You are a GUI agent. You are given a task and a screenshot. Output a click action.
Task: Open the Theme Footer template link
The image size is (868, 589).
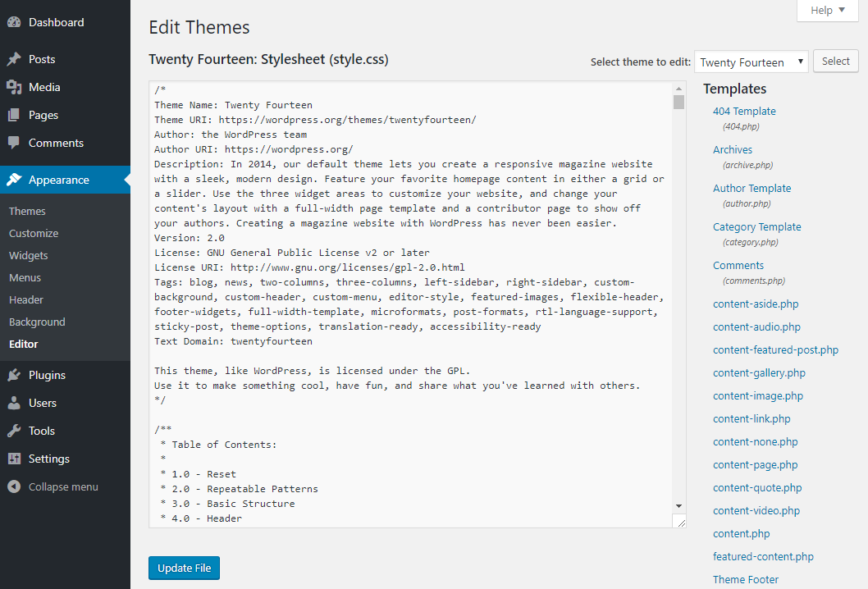[x=746, y=580]
